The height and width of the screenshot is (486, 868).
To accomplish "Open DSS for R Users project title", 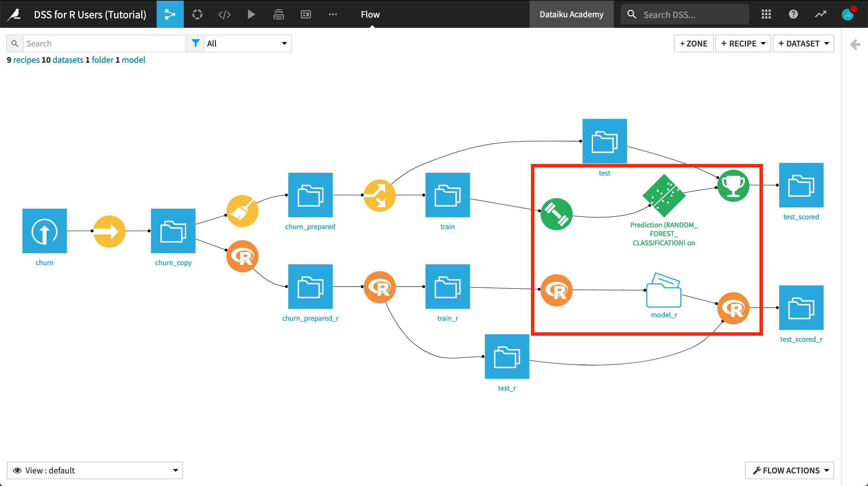I will coord(90,15).
